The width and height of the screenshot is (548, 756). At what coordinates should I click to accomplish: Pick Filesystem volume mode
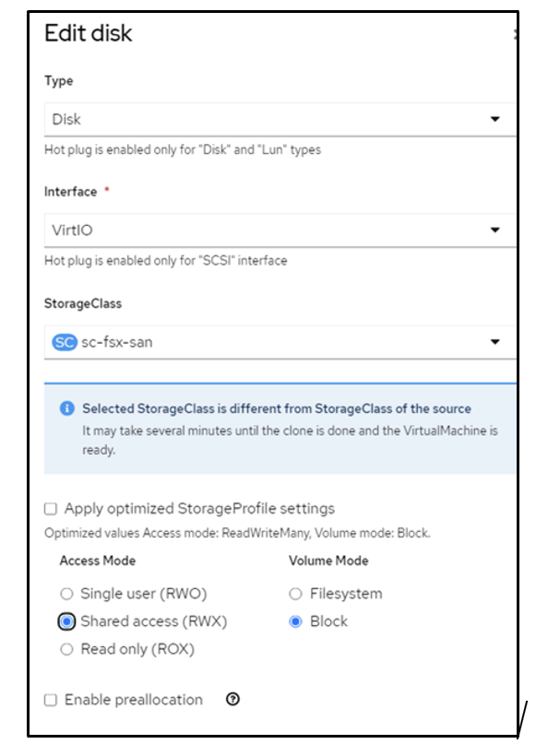pyautogui.click(x=295, y=594)
